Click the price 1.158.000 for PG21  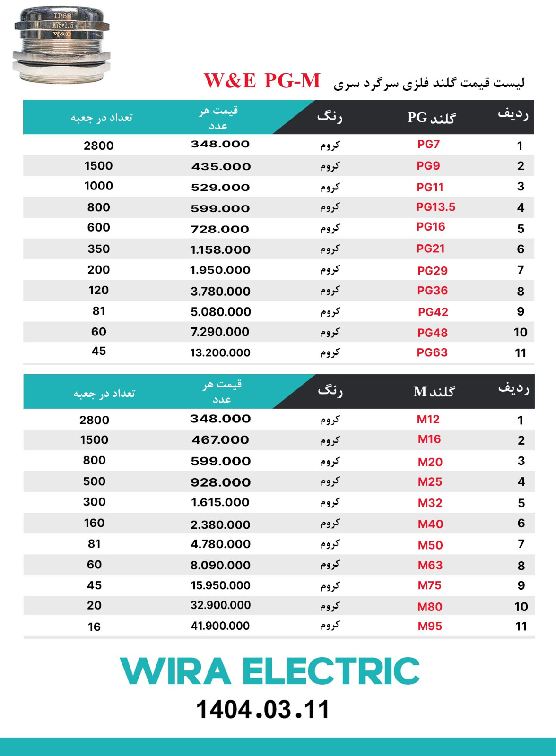220,249
